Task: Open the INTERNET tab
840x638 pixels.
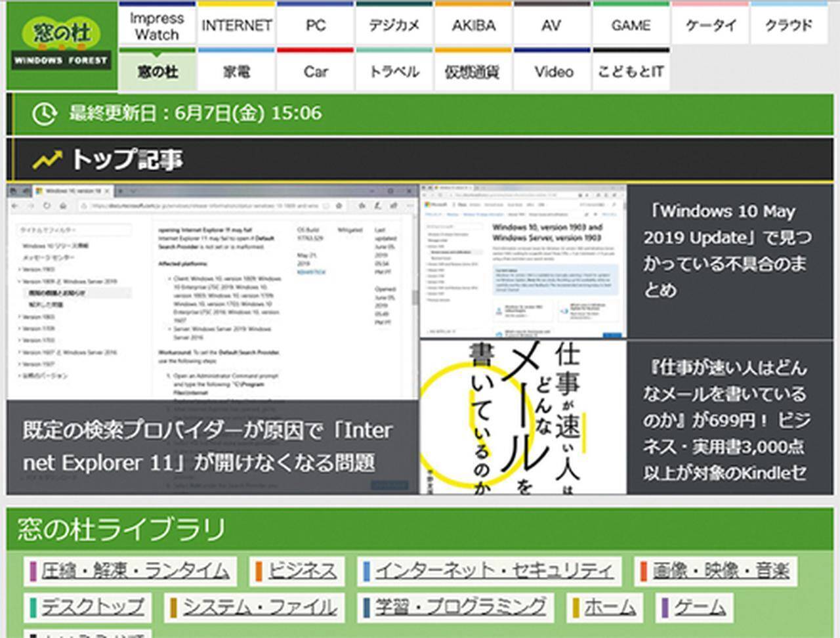Action: [x=236, y=25]
